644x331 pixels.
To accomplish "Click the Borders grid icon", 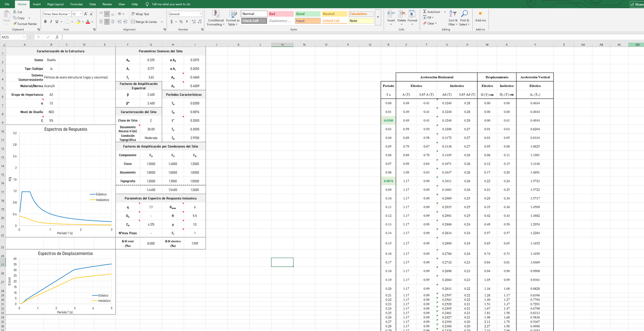I will pyautogui.click(x=67, y=22).
